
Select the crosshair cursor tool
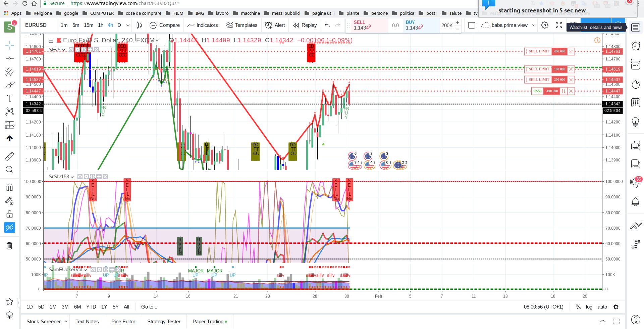10,45
